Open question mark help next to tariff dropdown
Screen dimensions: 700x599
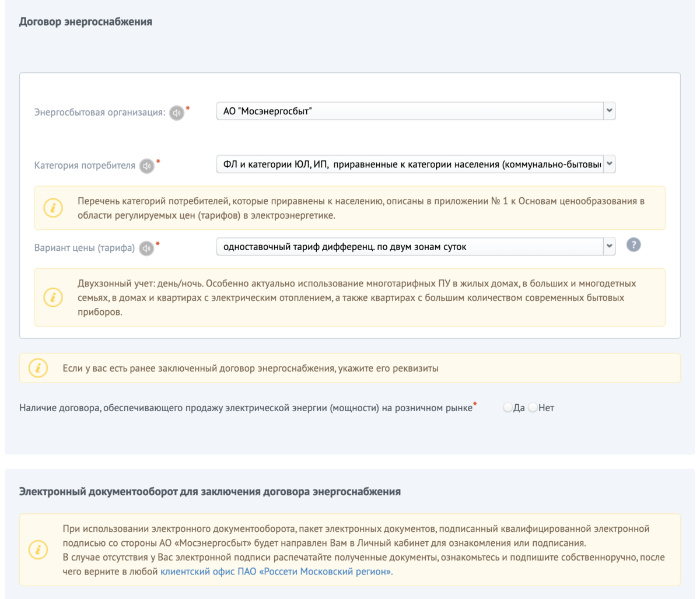633,245
